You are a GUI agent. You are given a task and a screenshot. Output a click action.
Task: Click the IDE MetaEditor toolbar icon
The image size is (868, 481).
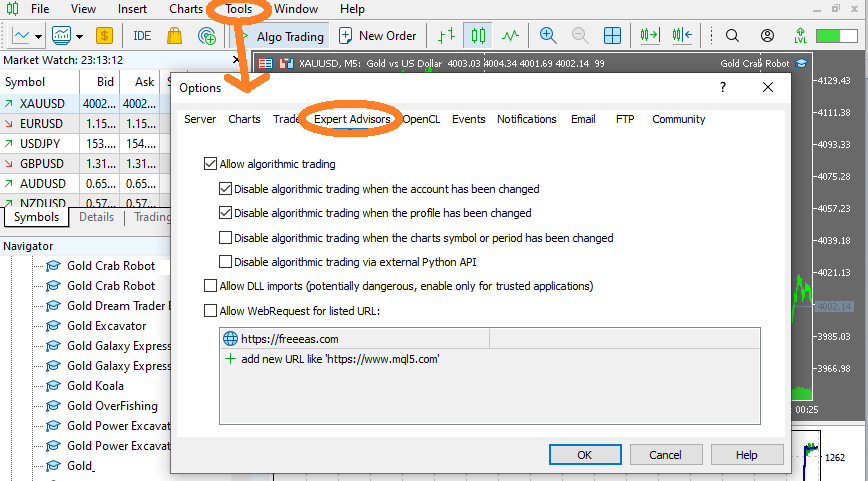click(x=142, y=36)
